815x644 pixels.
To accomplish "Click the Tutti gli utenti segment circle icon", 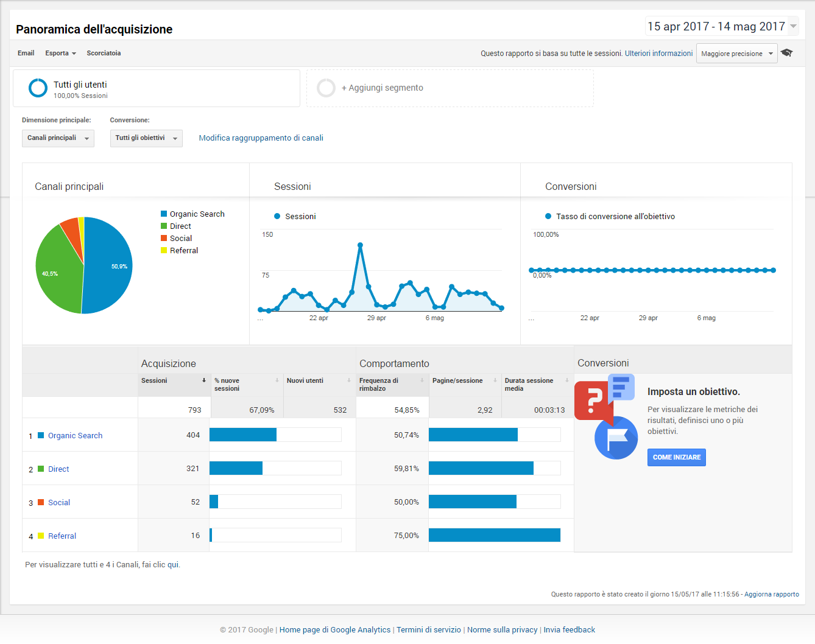I will (38, 88).
